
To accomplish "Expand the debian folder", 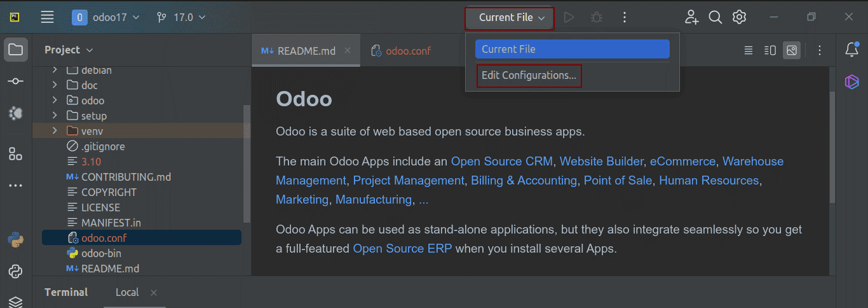I will pos(55,70).
